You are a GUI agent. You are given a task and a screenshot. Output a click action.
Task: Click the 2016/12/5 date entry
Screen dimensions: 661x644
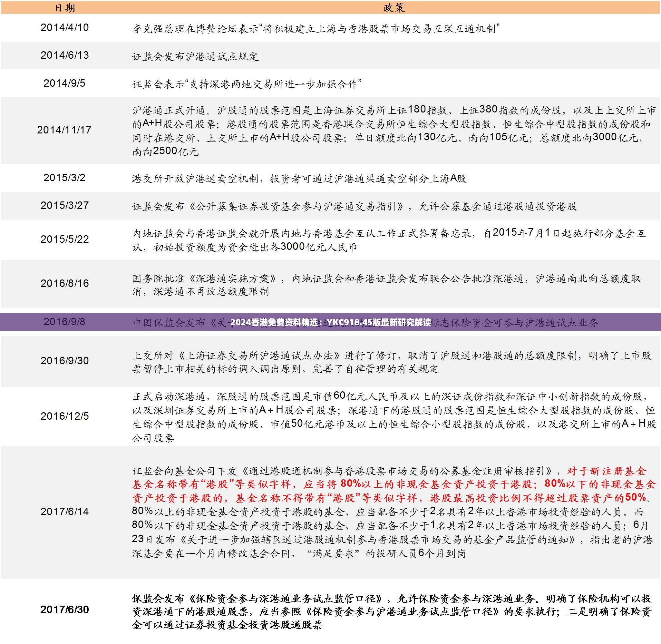tap(64, 416)
